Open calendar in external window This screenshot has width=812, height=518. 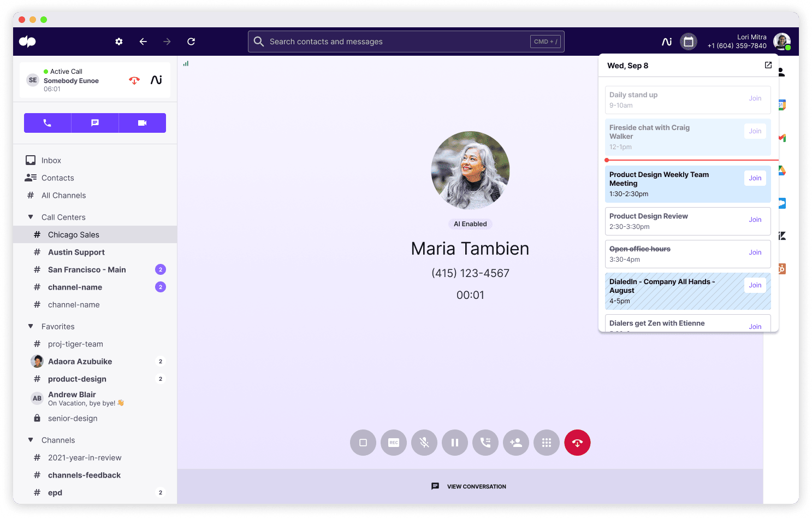click(x=768, y=65)
